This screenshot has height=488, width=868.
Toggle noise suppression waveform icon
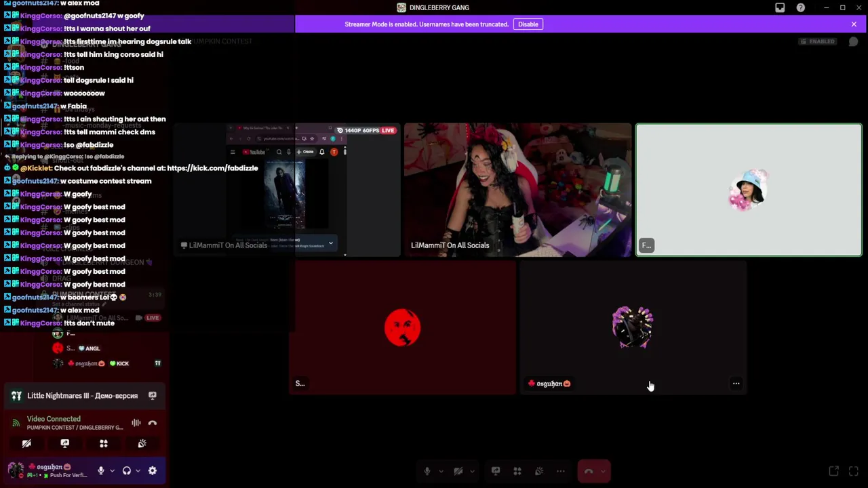[x=136, y=423]
